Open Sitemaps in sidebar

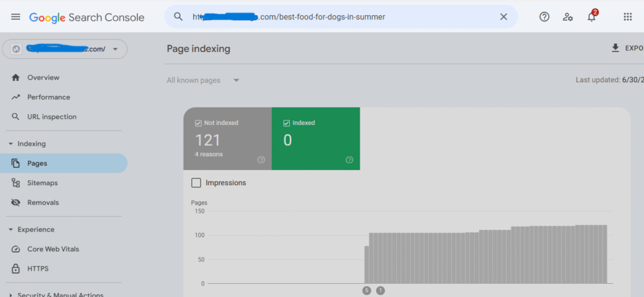pyautogui.click(x=42, y=183)
